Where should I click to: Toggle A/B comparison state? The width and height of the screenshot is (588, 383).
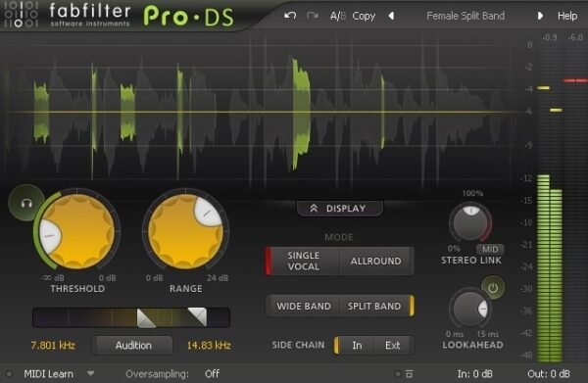[x=337, y=16]
